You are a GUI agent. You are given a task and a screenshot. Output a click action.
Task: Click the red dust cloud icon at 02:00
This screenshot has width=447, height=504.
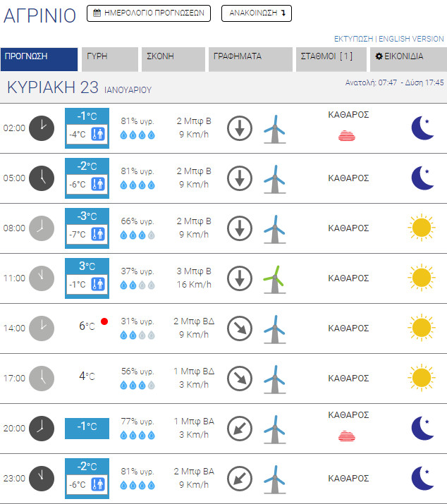pos(348,135)
